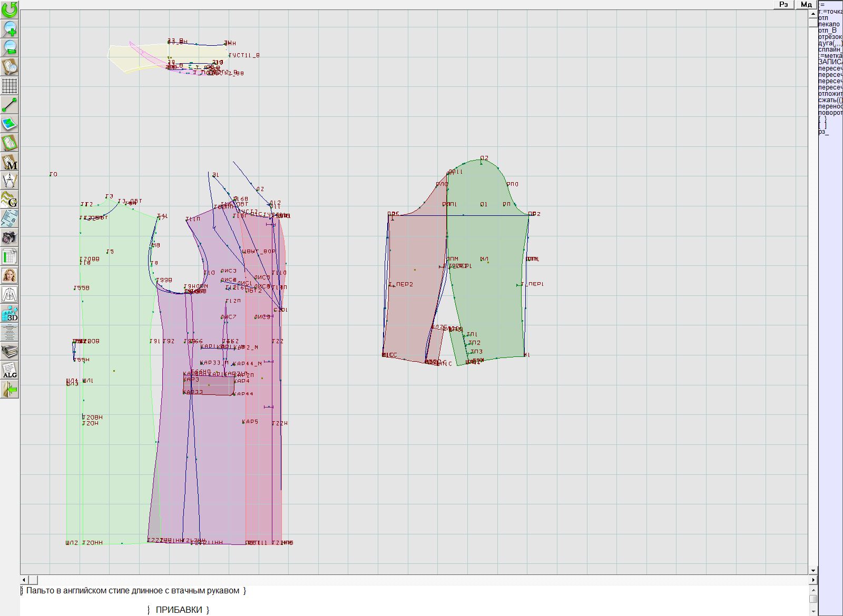Switch to the 3D view
The image size is (843, 616).
click(9, 313)
